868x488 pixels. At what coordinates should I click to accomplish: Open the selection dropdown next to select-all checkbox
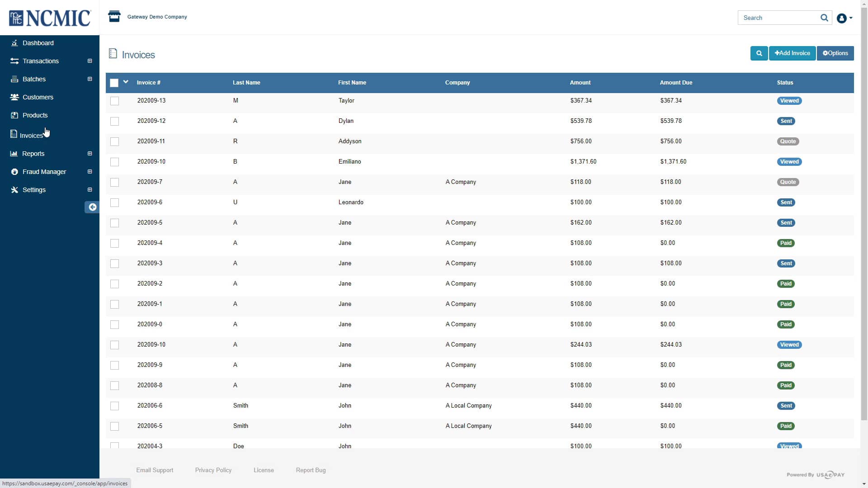[x=125, y=83]
